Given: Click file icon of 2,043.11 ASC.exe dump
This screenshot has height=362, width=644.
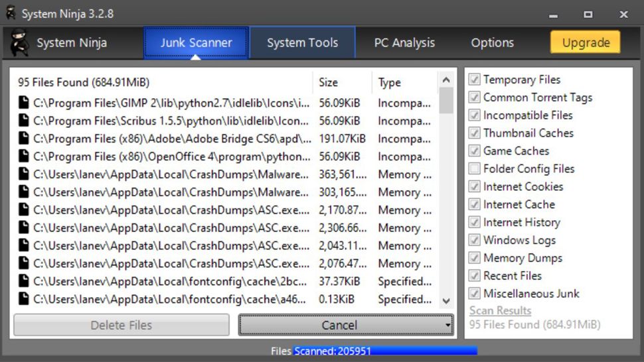Looking at the screenshot, I should click(24, 245).
